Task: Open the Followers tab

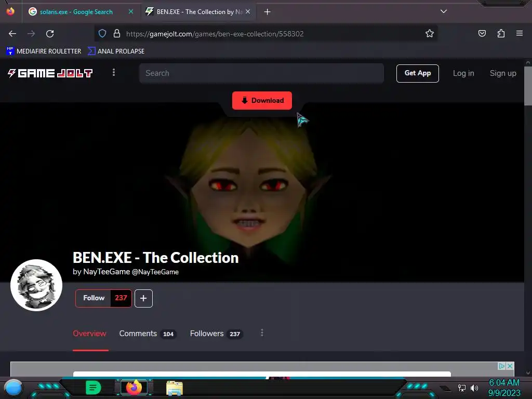Action: click(x=216, y=334)
